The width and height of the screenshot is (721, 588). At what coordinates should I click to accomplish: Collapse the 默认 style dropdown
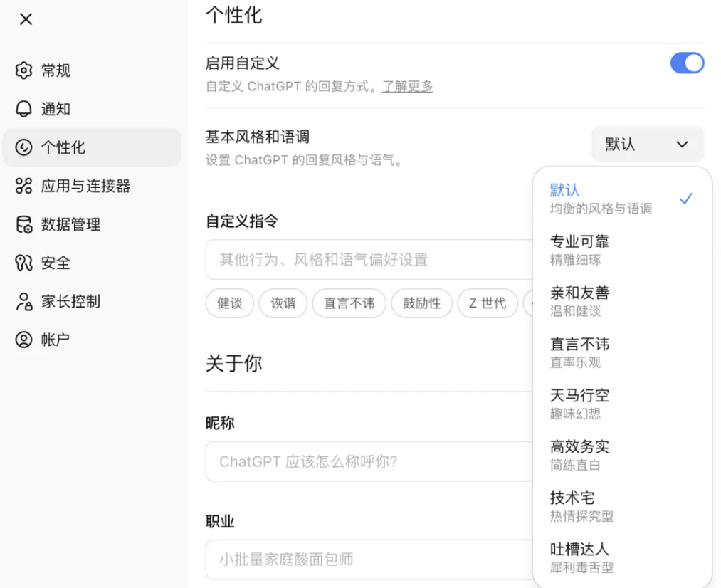648,145
